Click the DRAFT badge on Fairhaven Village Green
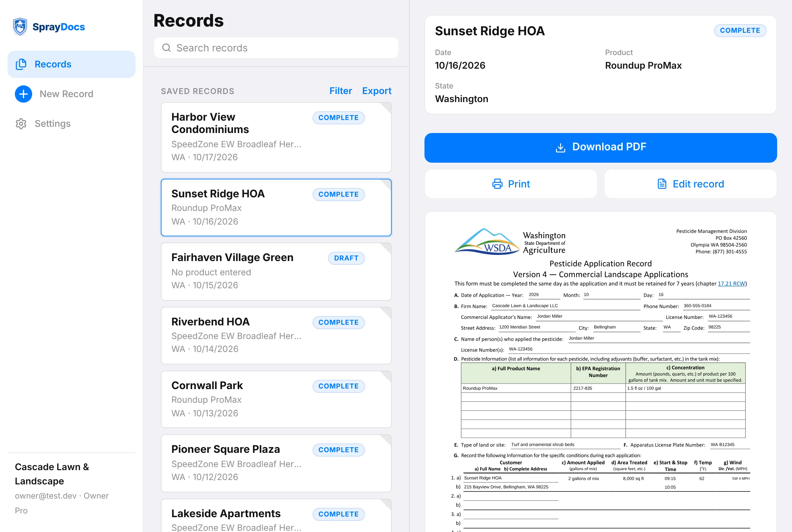 (x=346, y=258)
